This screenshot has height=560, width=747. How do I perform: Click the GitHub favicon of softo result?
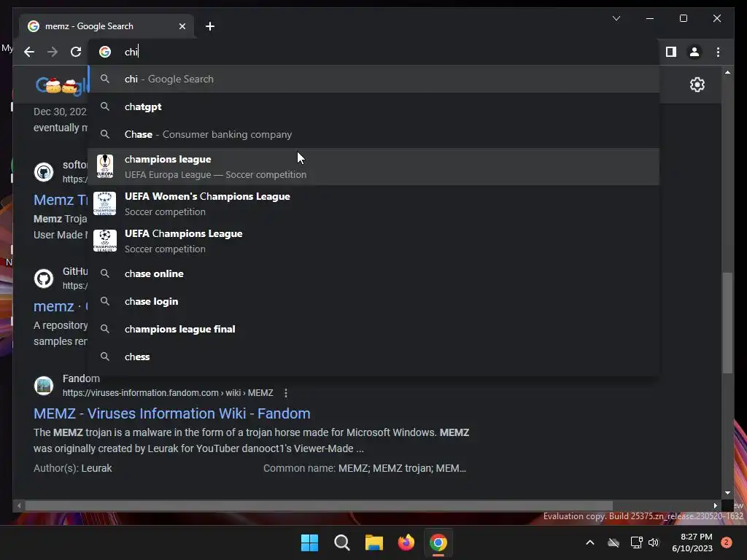44,172
